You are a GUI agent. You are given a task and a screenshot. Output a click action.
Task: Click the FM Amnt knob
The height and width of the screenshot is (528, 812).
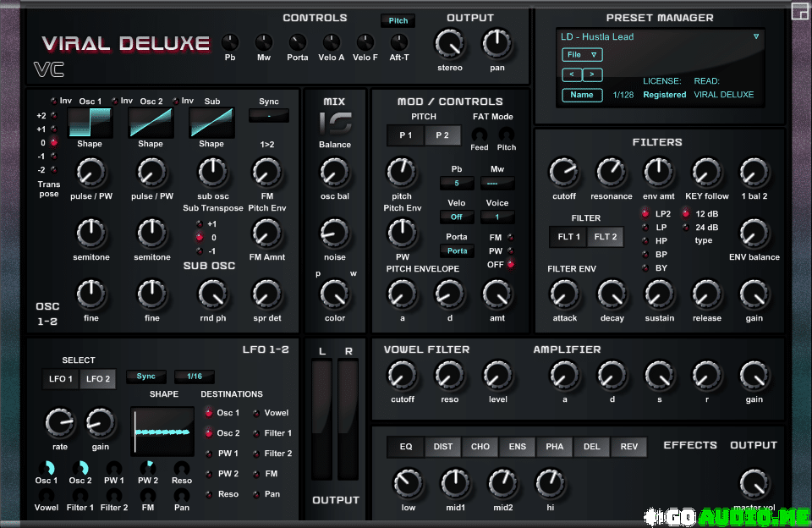(266, 234)
